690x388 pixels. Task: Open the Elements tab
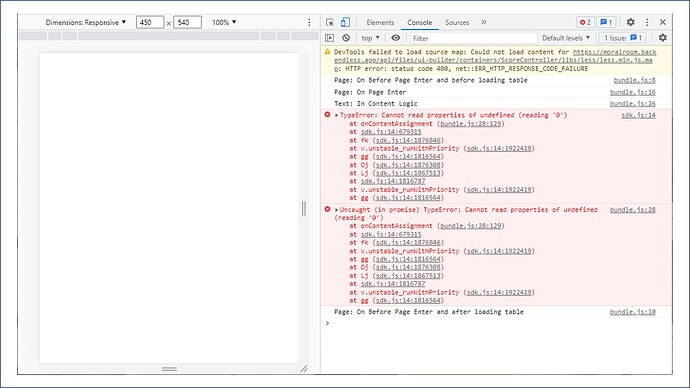[x=380, y=22]
